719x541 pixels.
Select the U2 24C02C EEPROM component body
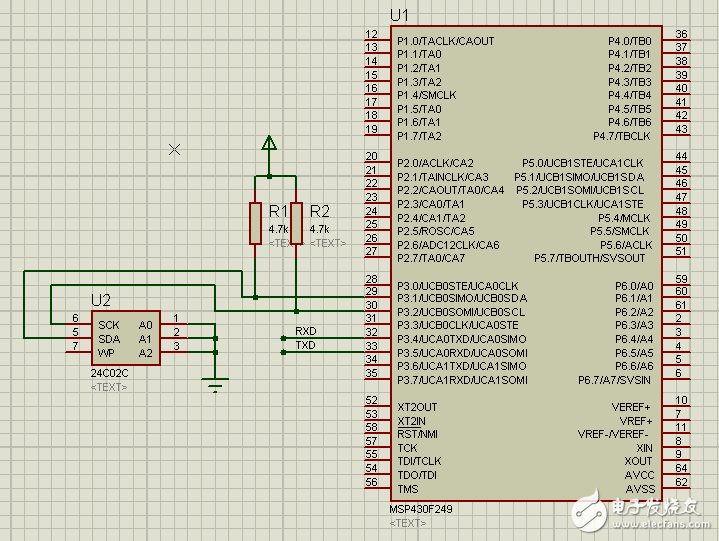(126, 338)
